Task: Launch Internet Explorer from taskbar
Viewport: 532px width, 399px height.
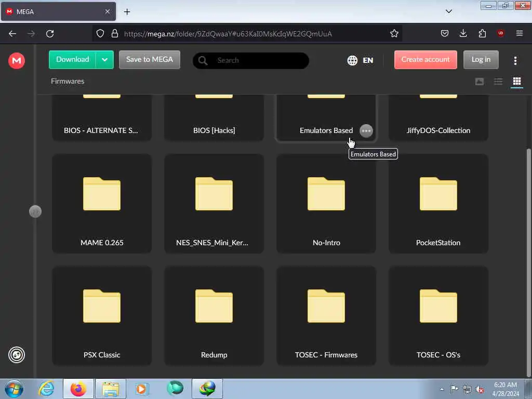Action: (x=46, y=389)
